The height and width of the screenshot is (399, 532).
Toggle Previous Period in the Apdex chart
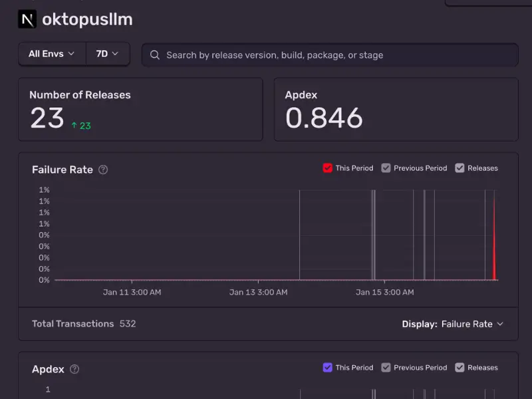pos(386,367)
